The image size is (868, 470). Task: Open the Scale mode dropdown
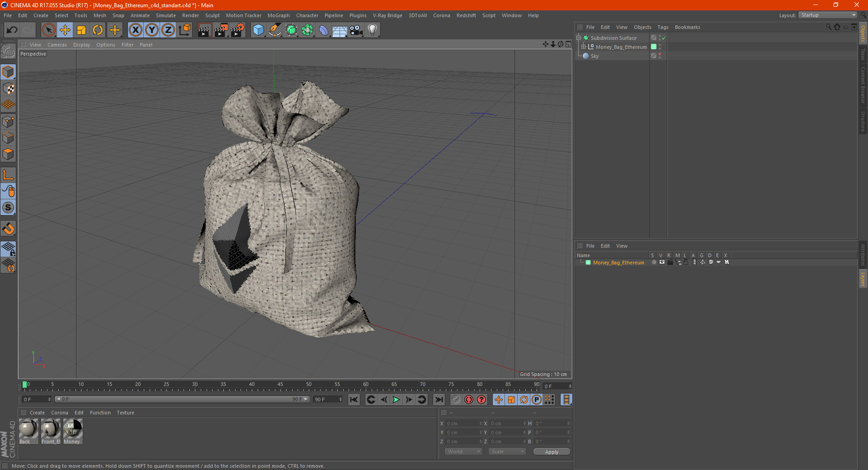507,451
